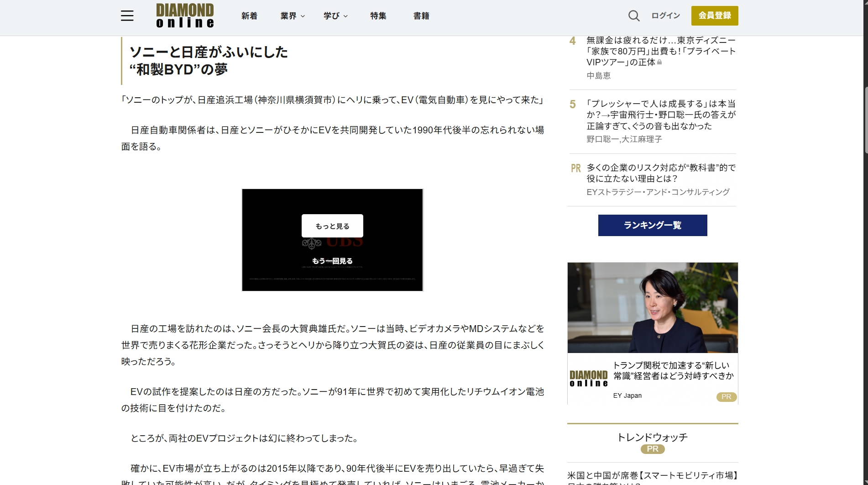Open the トランプ関税で加速する article title

(673, 371)
